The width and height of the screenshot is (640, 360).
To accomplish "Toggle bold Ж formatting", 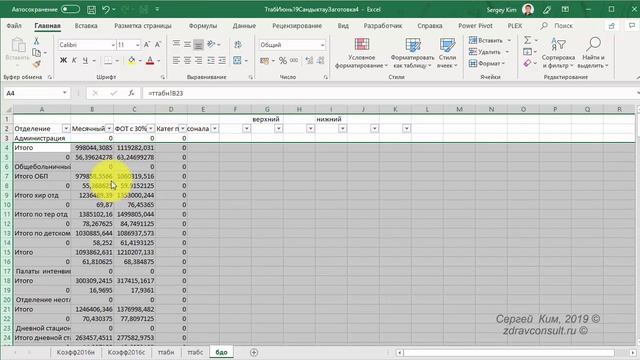I will pos(63,60).
